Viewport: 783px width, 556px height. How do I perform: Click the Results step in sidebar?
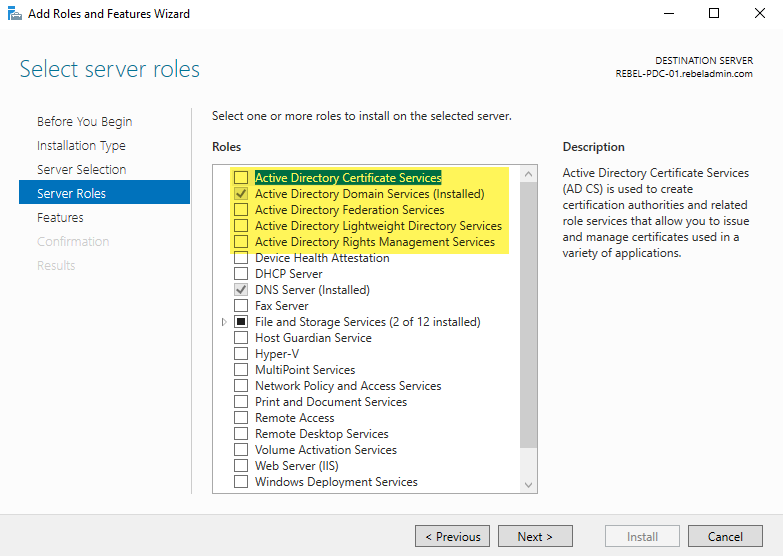tap(56, 265)
